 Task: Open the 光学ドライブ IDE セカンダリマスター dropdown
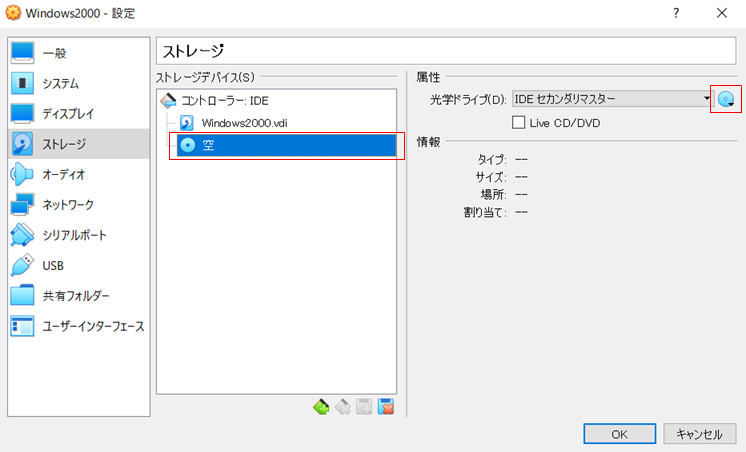(612, 99)
